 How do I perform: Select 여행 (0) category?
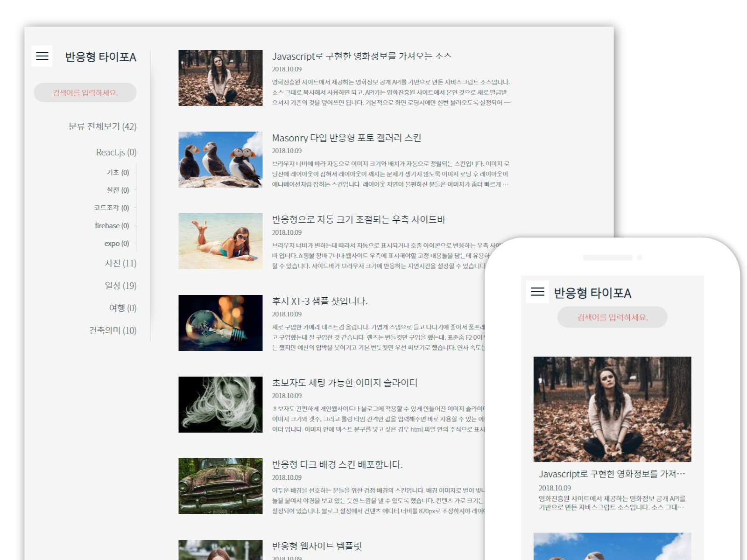(123, 308)
